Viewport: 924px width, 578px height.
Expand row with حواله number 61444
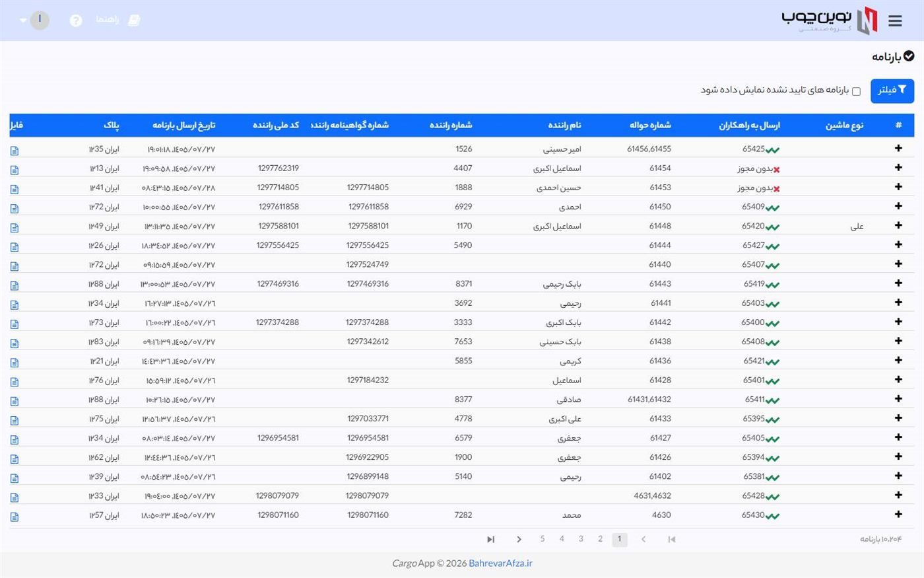click(x=898, y=244)
